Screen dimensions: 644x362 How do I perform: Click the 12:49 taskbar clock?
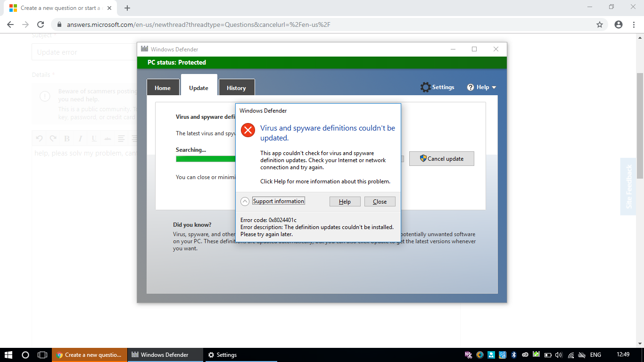[x=623, y=354]
